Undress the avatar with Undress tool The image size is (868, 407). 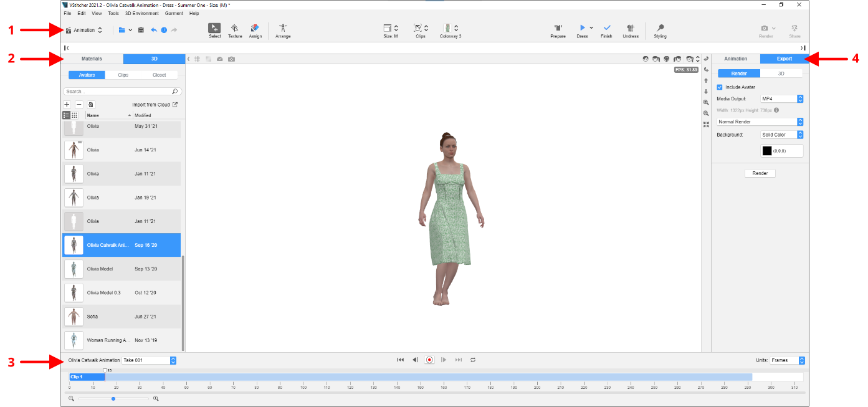631,31
